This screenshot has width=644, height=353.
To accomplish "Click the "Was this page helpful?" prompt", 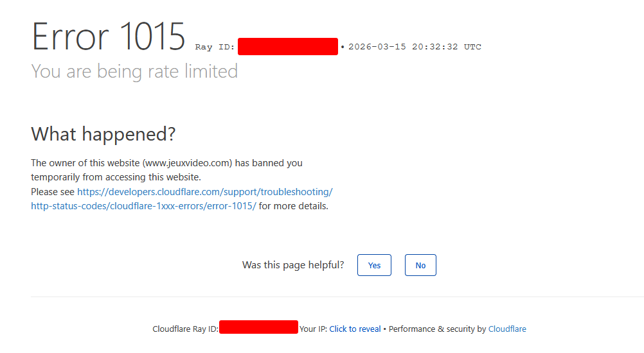I will tap(293, 265).
